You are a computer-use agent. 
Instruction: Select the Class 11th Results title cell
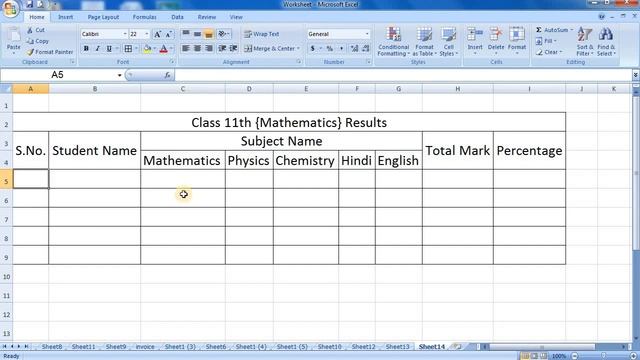pyautogui.click(x=289, y=122)
